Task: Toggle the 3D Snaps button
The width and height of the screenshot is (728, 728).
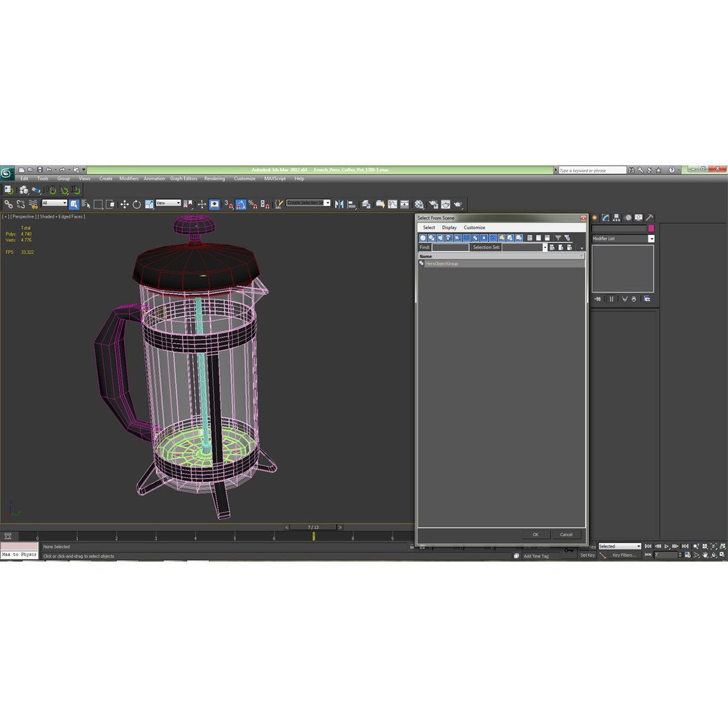Action: click(229, 204)
